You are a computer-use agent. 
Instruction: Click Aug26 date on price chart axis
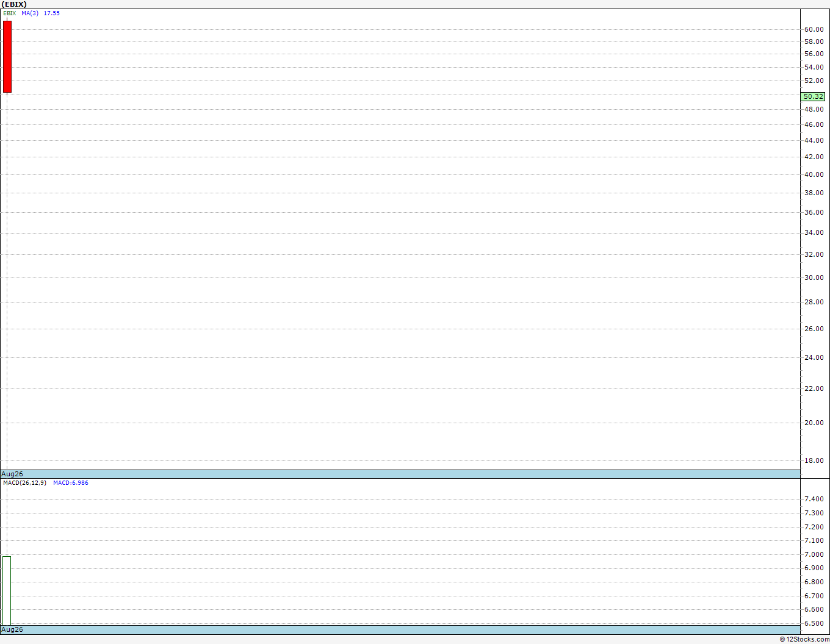click(12, 474)
